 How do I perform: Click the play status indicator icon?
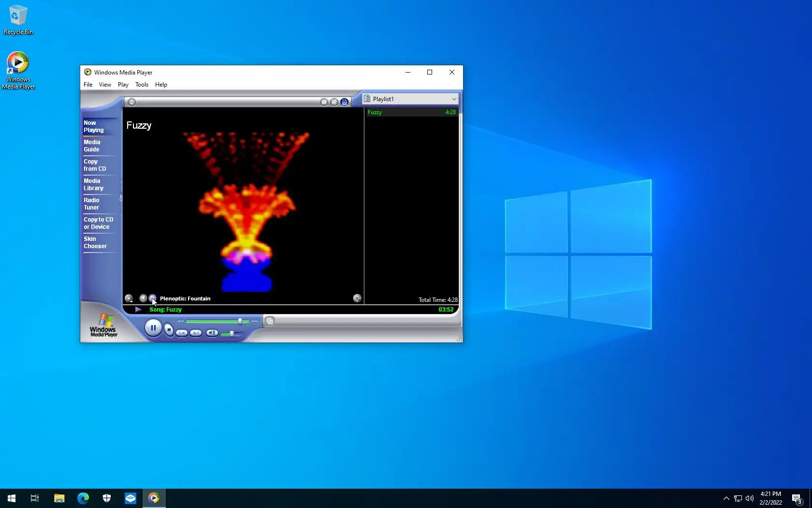(x=138, y=310)
